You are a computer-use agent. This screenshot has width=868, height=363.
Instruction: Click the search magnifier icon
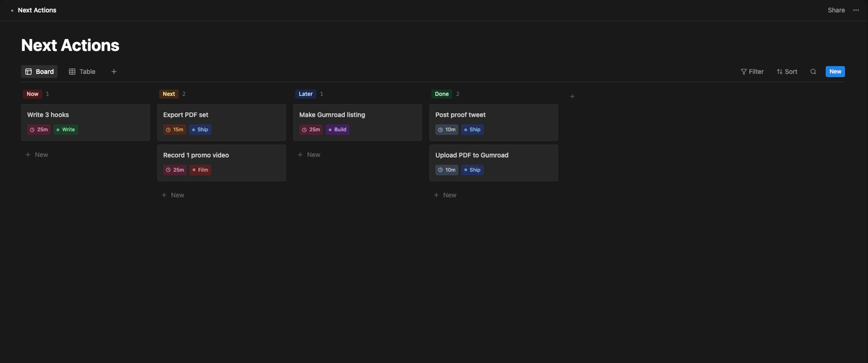pos(813,72)
